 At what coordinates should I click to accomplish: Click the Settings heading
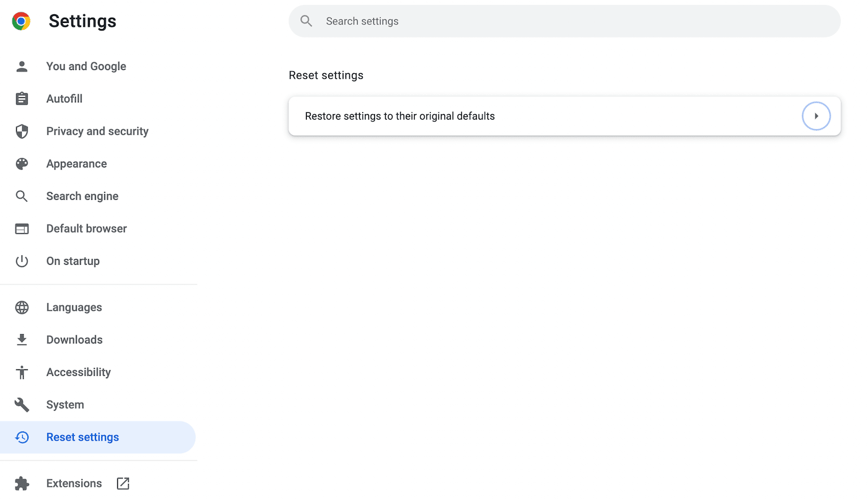tap(82, 20)
